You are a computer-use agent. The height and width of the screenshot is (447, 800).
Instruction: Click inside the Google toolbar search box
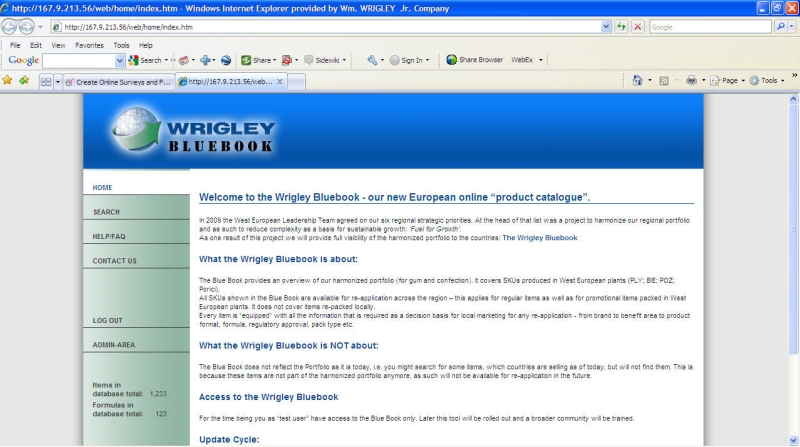pyautogui.click(x=80, y=60)
